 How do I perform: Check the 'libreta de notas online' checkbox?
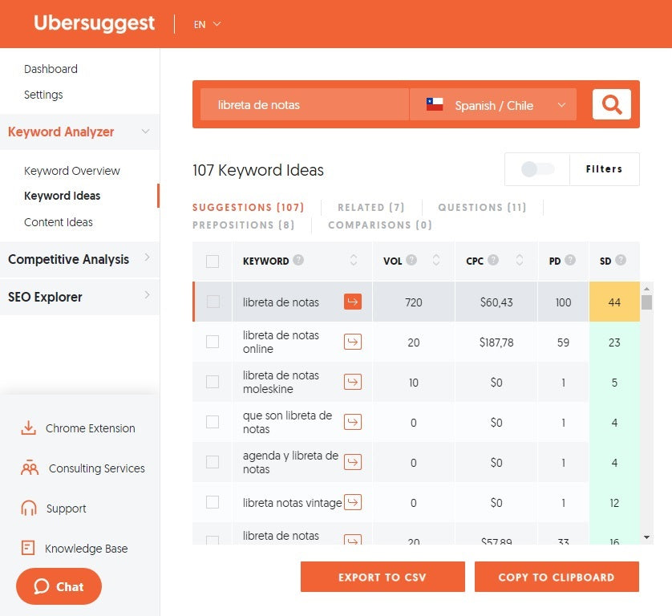pyautogui.click(x=213, y=342)
